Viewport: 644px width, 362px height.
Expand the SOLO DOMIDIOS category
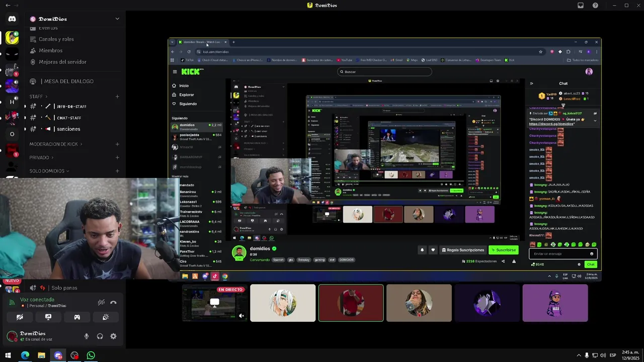(x=49, y=171)
